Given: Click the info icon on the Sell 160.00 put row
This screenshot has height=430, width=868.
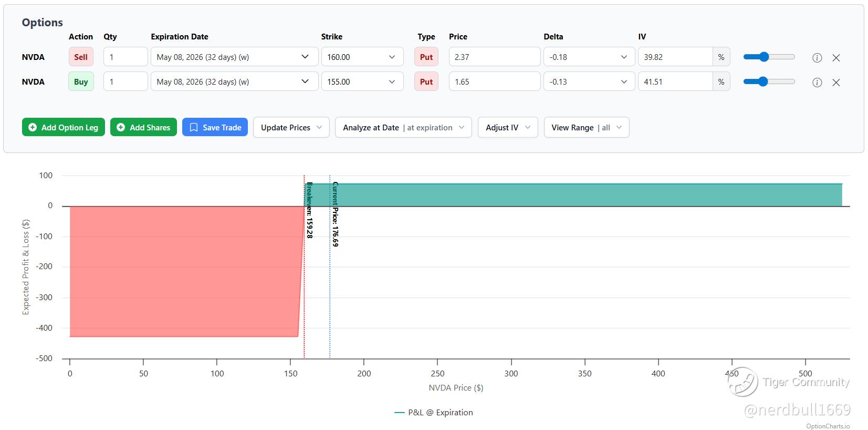Looking at the screenshot, I should click(x=817, y=58).
